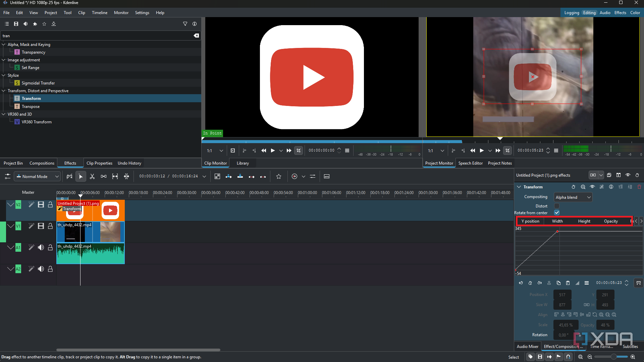
Task: Zoom in timeline icon in status bar
Action: [633, 357]
